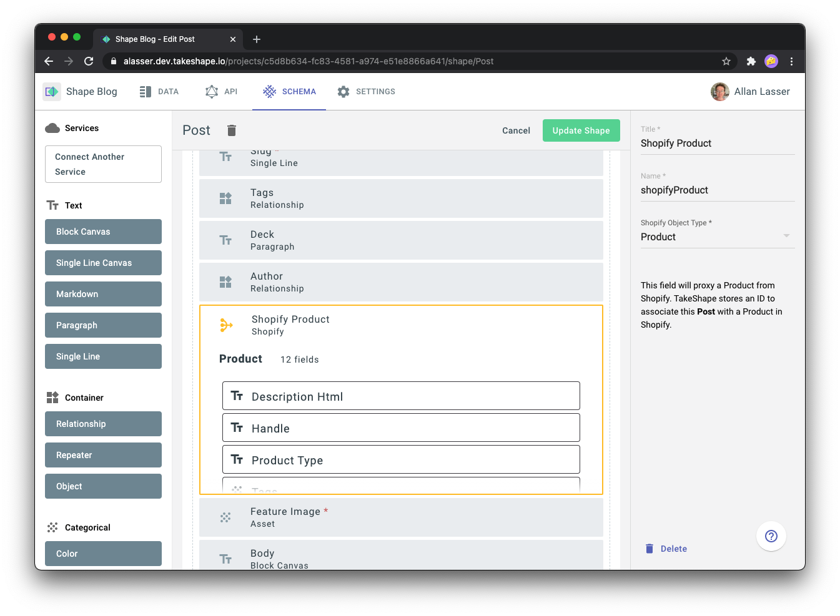Select the Feature Image Asset field
Viewport: 840px width, 616px height.
401,517
